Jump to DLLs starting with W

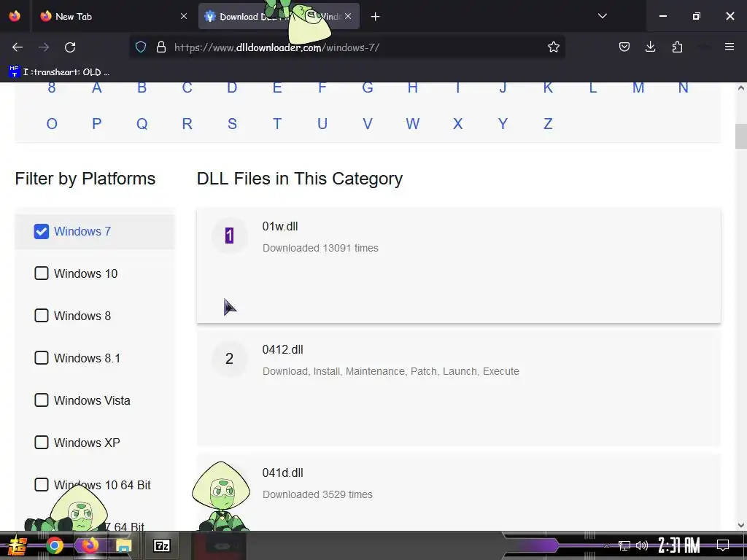[413, 124]
